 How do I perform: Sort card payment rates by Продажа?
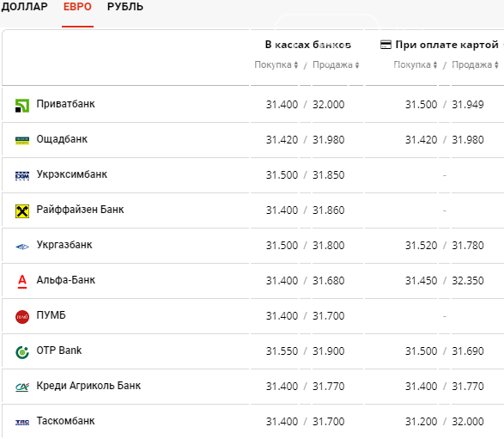click(475, 64)
